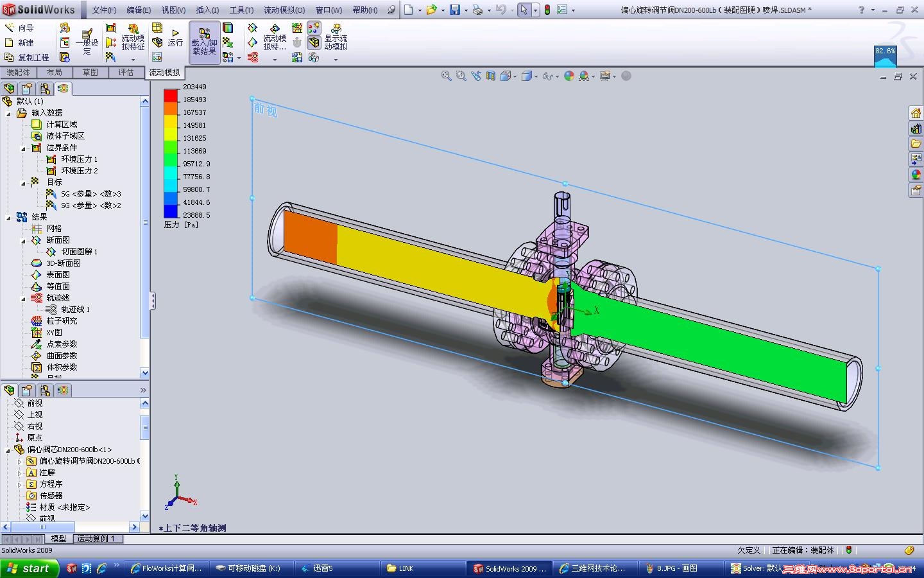Click the 新建 button

19,42
